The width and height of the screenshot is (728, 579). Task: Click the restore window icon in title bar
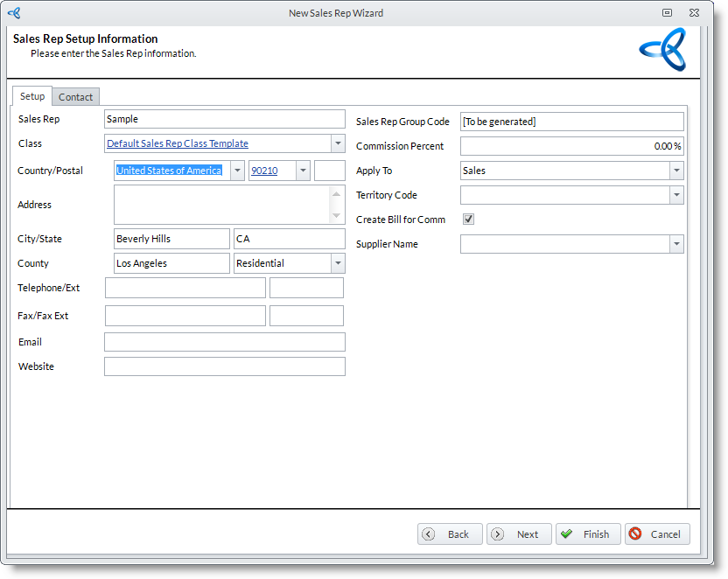coord(668,13)
